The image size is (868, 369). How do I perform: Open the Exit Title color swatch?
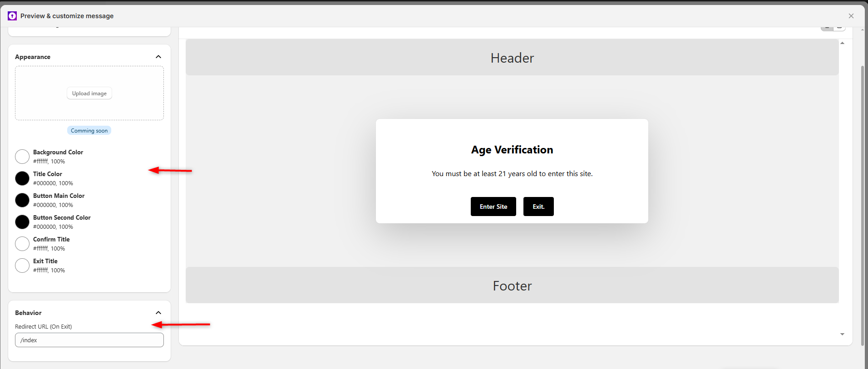point(22,266)
